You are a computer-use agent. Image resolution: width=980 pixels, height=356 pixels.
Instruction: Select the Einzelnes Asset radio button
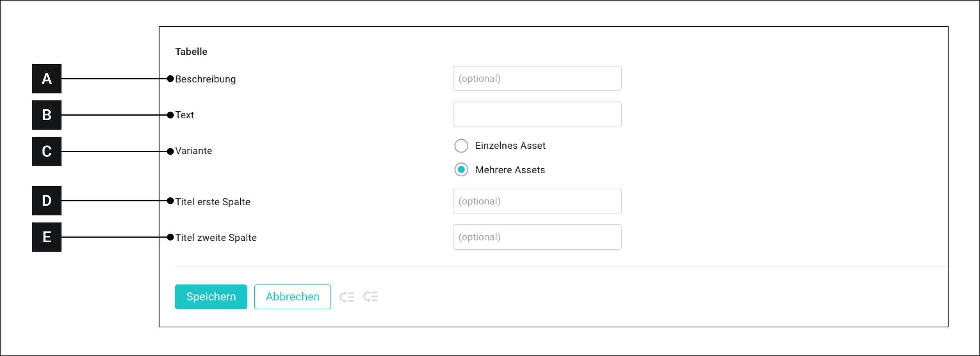click(461, 146)
